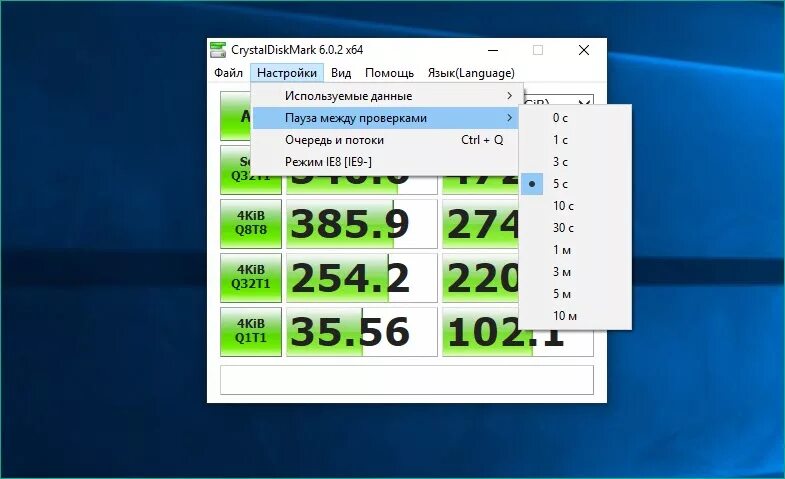785x479 pixels.
Task: Select the checked 5 с interval
Action: (575, 184)
